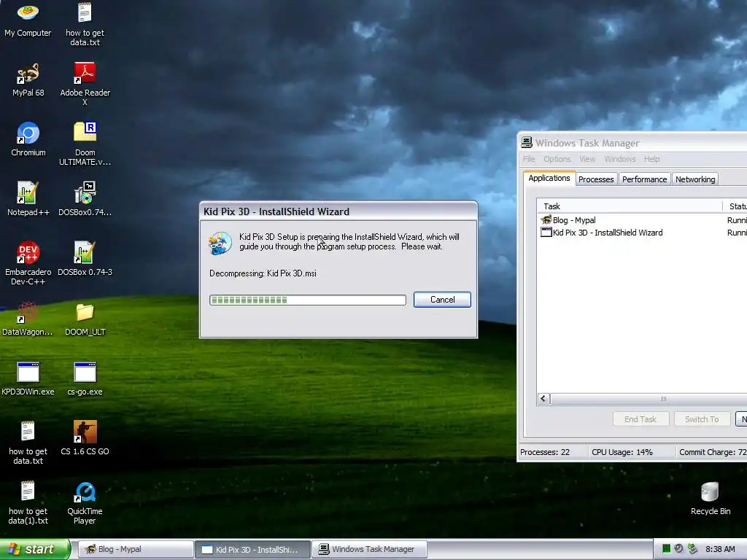This screenshot has width=747, height=560.
Task: Select the Recycle Bin icon
Action: pyautogui.click(x=711, y=498)
